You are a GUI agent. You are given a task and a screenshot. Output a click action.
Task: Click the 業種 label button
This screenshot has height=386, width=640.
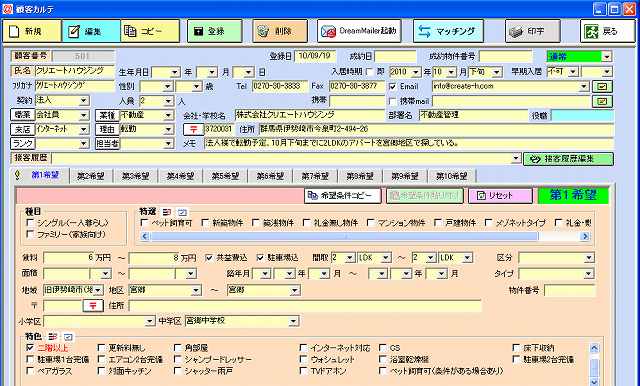pos(107,115)
